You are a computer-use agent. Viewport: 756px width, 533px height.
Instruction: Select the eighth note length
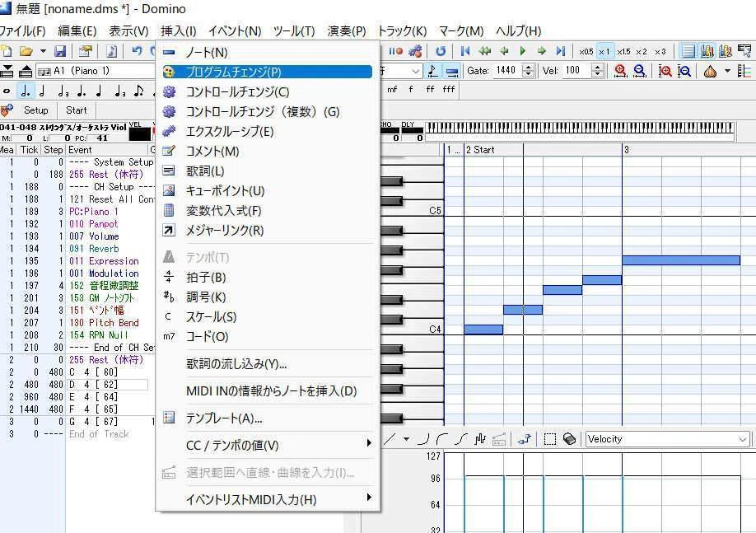tap(138, 91)
